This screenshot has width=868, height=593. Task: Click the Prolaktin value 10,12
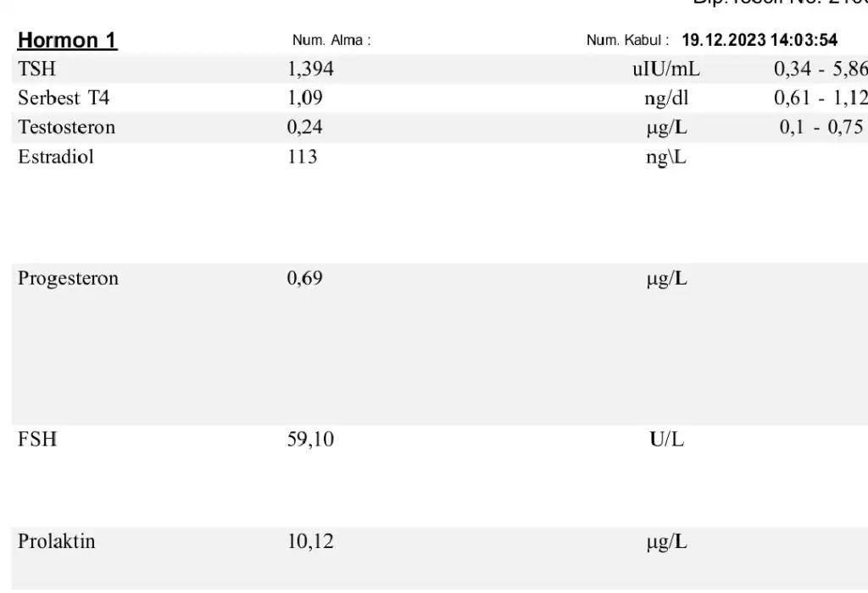tap(310, 541)
